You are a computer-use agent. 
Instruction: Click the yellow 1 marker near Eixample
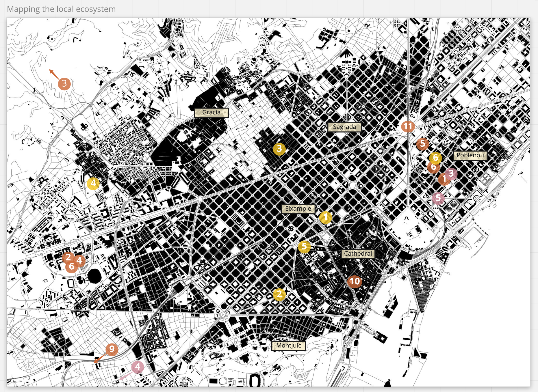(x=326, y=217)
